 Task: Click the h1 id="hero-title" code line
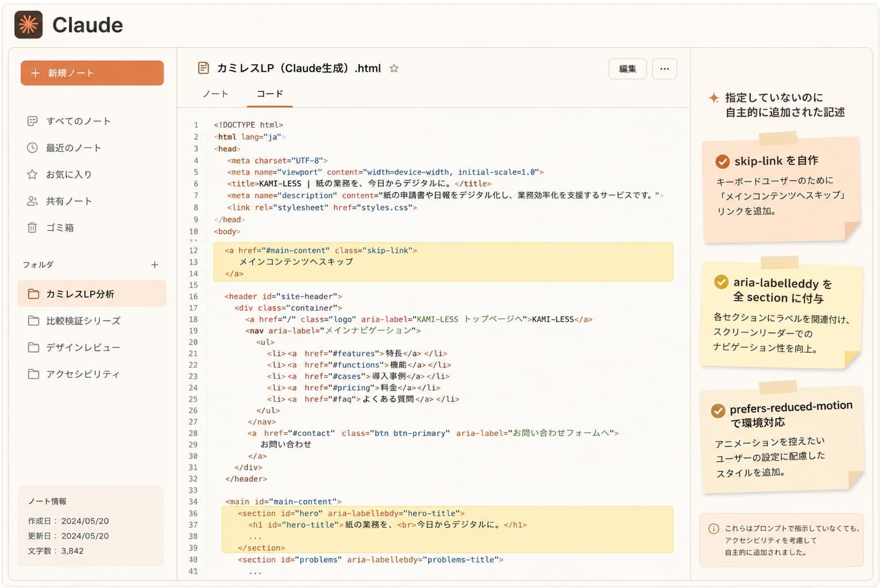point(388,525)
